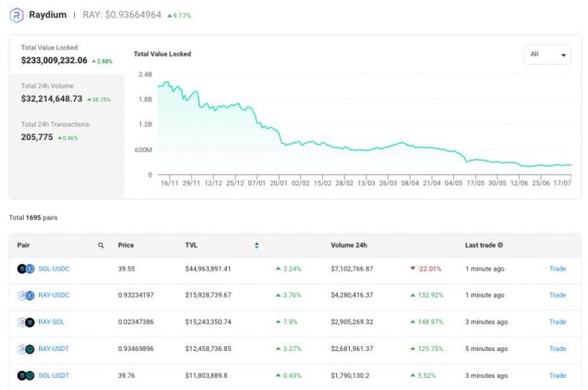Open the RAY-USDC pair link

(x=54, y=295)
